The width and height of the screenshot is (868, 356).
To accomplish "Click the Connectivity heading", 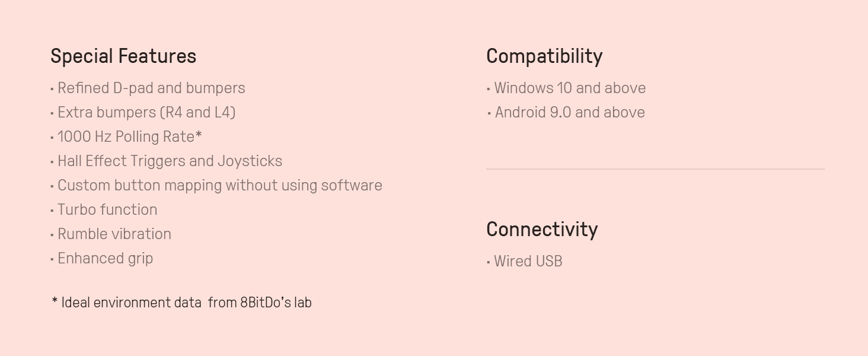I will pyautogui.click(x=542, y=230).
